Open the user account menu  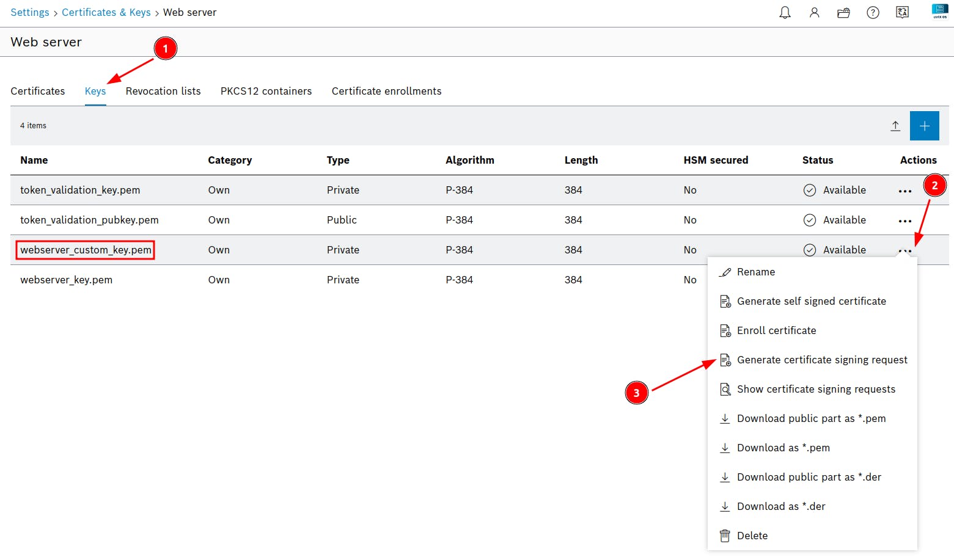click(x=814, y=13)
